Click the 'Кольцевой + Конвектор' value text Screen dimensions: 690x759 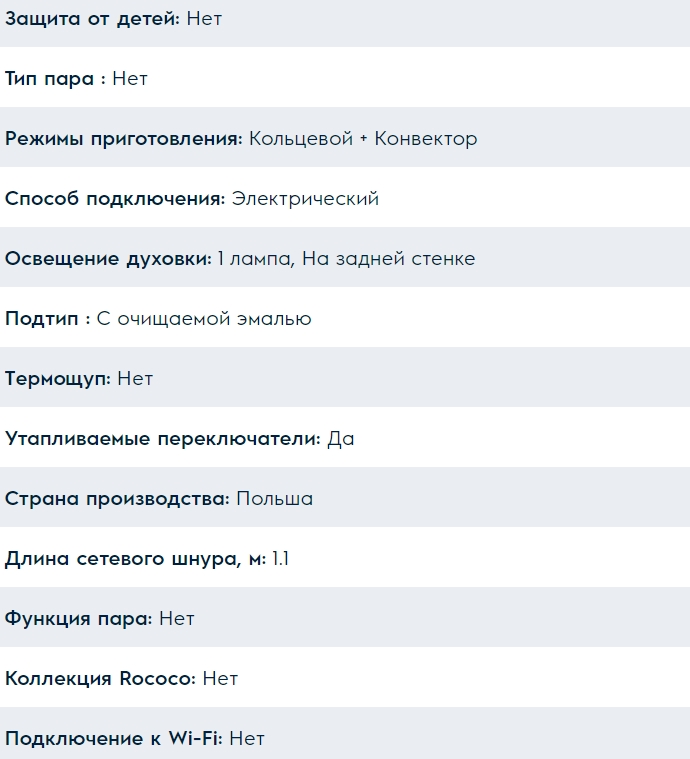[x=363, y=139]
